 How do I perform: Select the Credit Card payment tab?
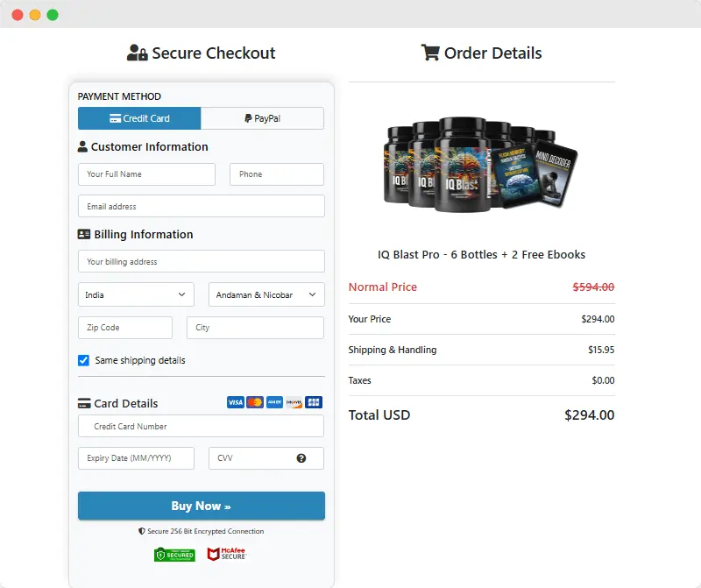[x=139, y=118]
